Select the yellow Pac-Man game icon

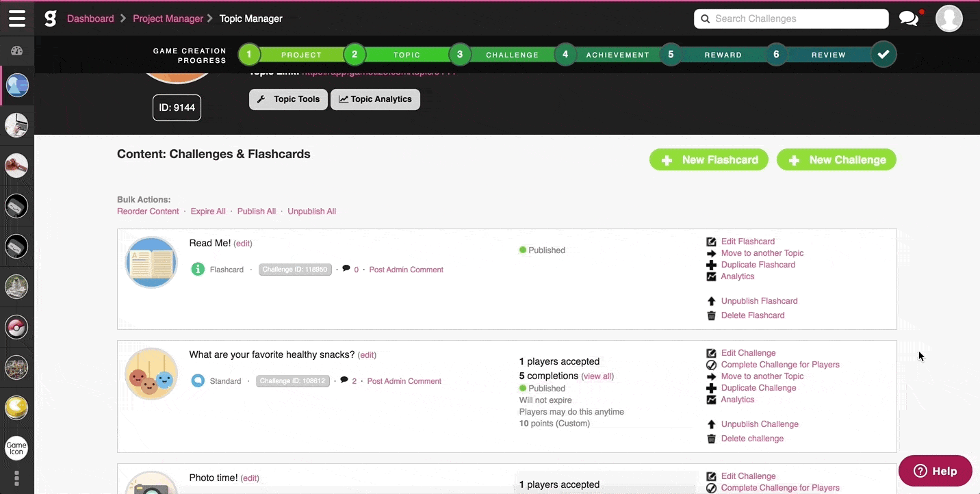pos(16,408)
